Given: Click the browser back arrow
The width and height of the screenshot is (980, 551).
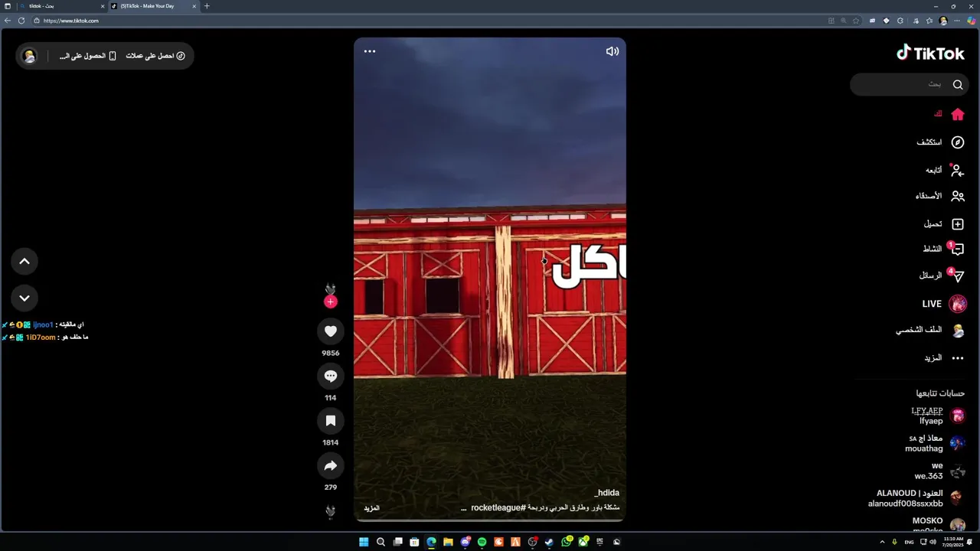Looking at the screenshot, I should coord(8,21).
